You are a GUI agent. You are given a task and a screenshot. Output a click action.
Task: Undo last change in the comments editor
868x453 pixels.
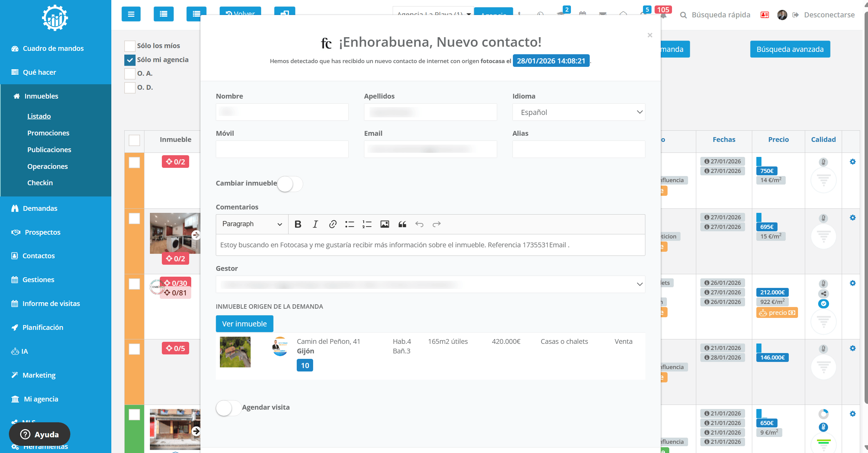pyautogui.click(x=419, y=224)
